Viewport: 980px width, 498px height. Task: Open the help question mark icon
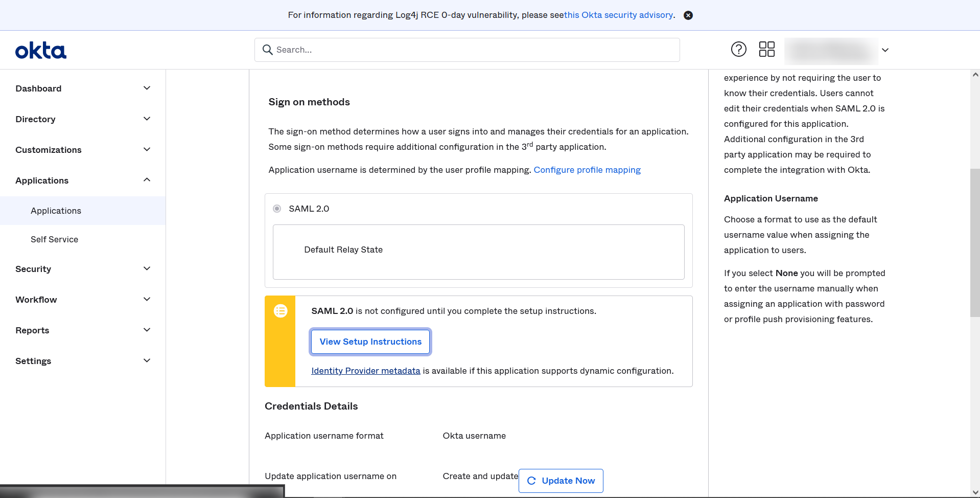click(x=738, y=49)
